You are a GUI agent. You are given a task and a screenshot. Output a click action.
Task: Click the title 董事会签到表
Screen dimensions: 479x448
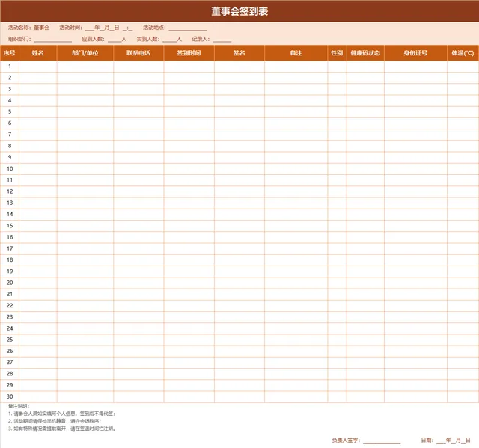239,11
